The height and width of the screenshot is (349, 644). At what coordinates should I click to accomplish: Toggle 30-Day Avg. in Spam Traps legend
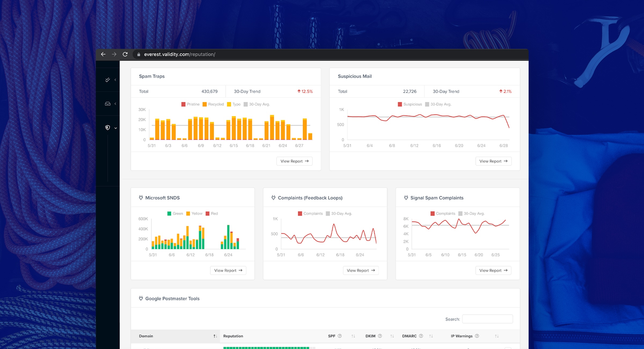[x=257, y=104]
